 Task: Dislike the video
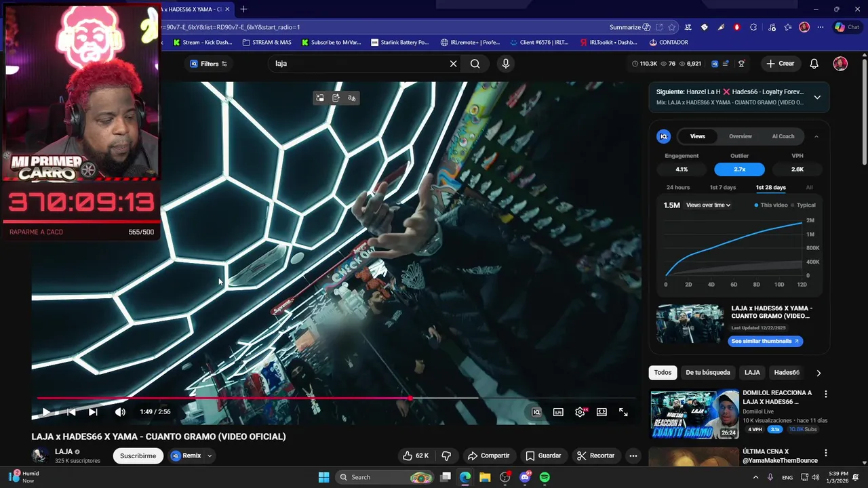tap(446, 456)
